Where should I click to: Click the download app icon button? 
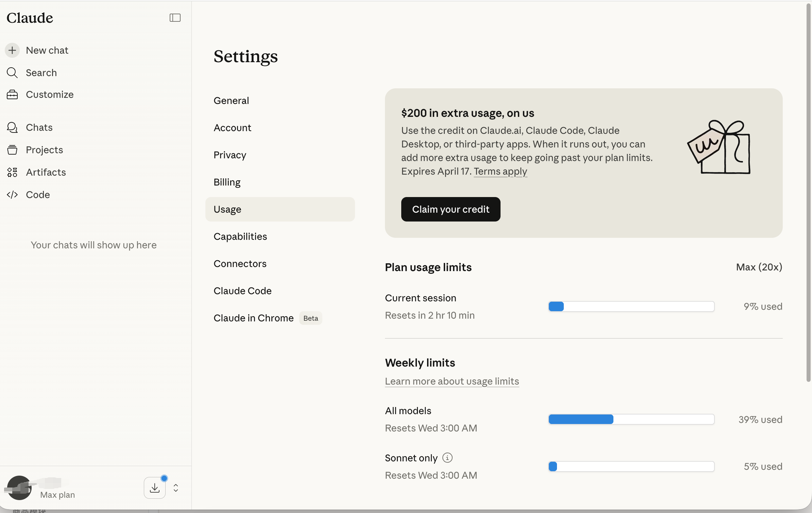coord(155,488)
